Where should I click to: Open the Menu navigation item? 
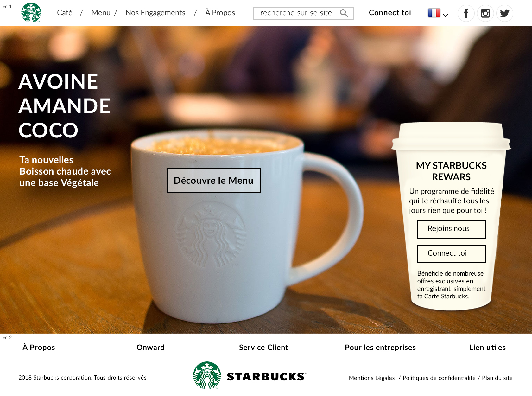click(101, 13)
